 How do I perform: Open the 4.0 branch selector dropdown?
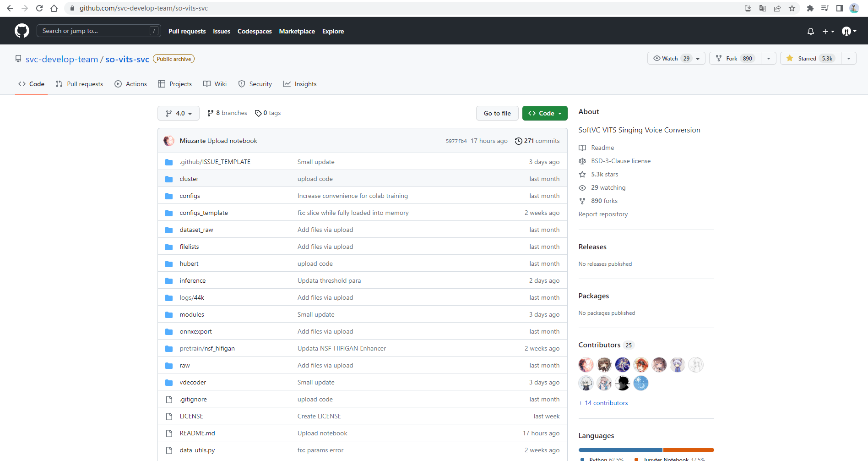pyautogui.click(x=179, y=113)
